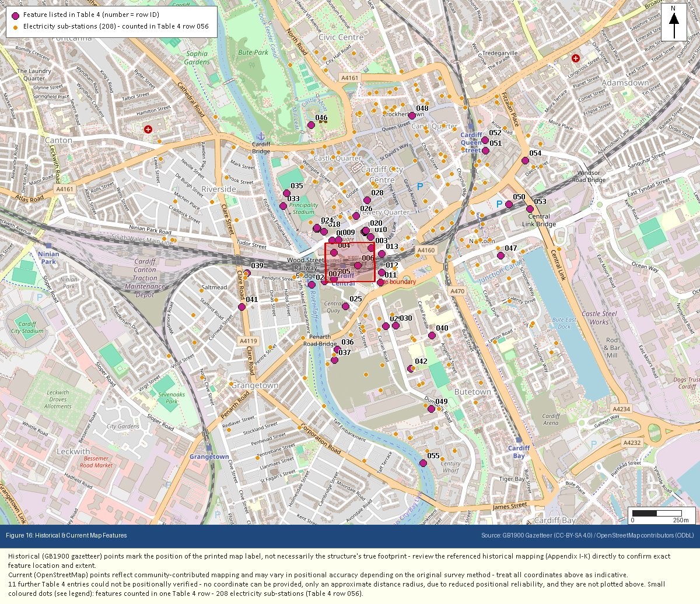Viewport: 700px width, 604px height.
Task: Select map marker labelled 048
Action: pos(412,115)
